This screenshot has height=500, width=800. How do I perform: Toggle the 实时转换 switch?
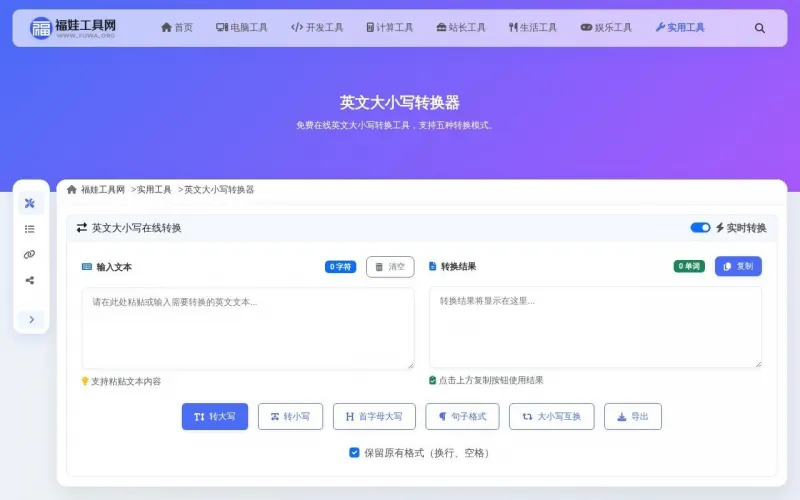click(x=700, y=228)
